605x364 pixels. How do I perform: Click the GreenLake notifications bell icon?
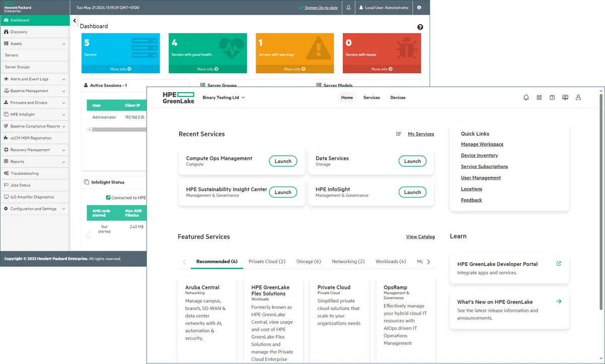526,98
